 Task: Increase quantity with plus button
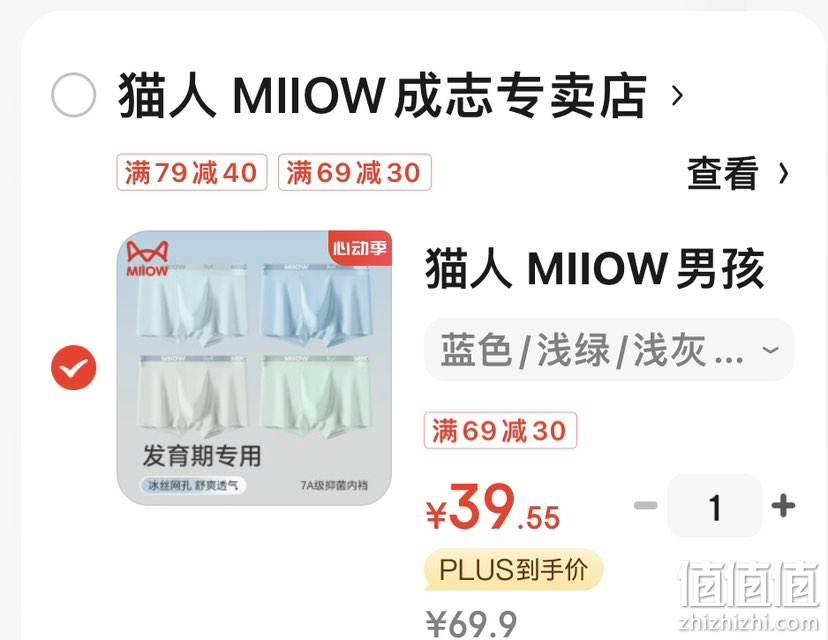pyautogui.click(x=783, y=506)
